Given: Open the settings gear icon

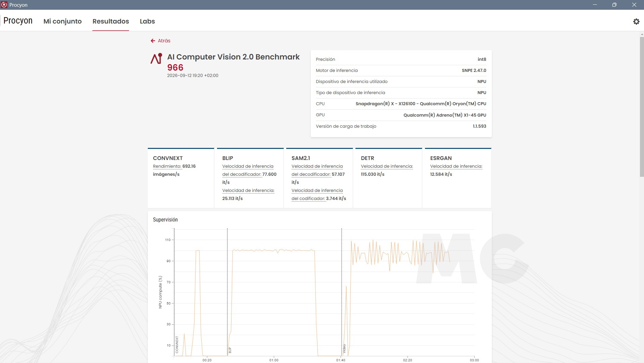Looking at the screenshot, I should point(636,22).
